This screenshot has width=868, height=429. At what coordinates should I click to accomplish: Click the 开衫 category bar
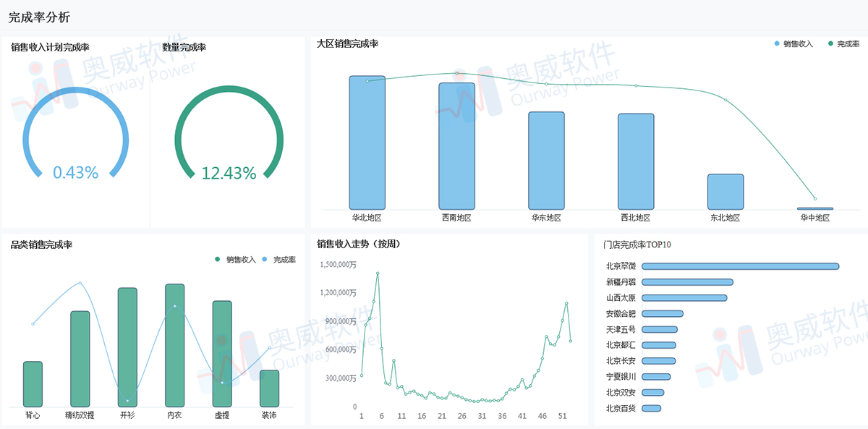click(x=127, y=347)
